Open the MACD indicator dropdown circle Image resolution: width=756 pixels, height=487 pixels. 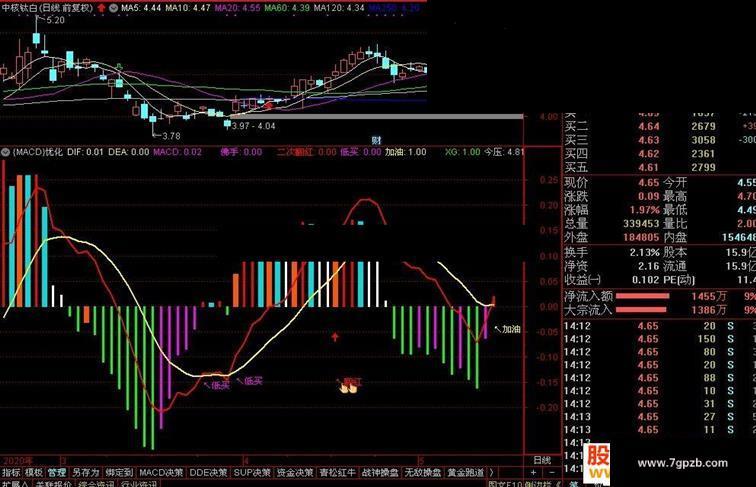(5, 152)
